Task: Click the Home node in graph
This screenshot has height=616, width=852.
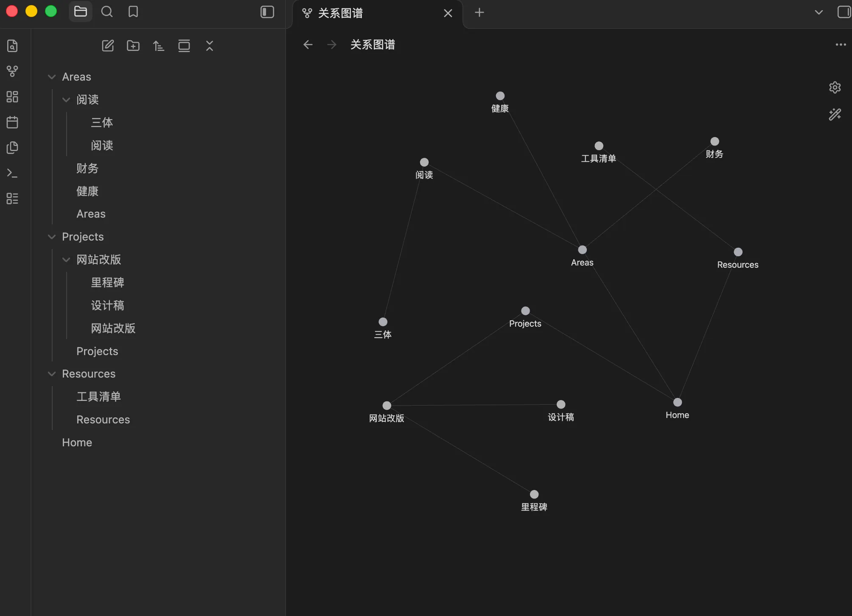Action: click(678, 402)
